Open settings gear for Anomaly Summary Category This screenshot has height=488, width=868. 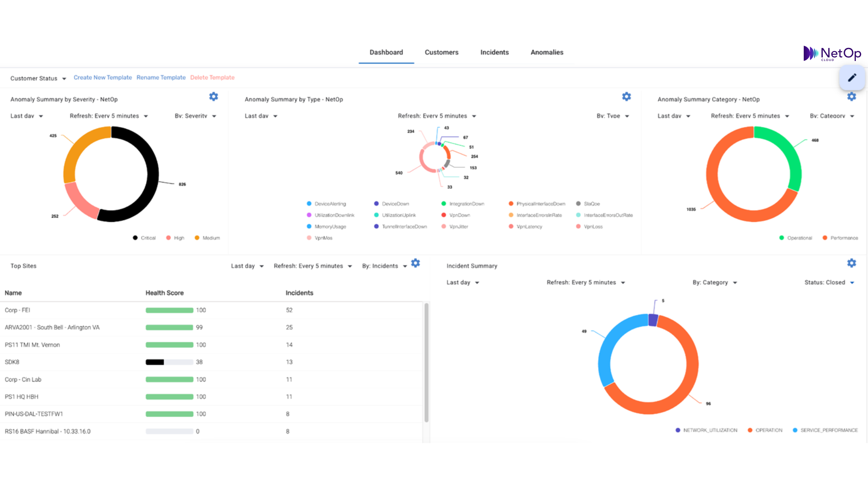pyautogui.click(x=851, y=97)
